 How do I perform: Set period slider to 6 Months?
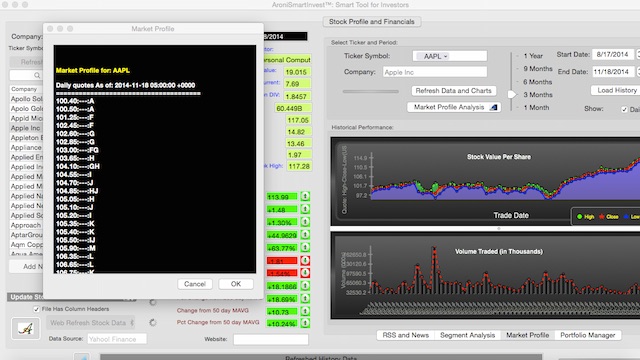(x=538, y=82)
